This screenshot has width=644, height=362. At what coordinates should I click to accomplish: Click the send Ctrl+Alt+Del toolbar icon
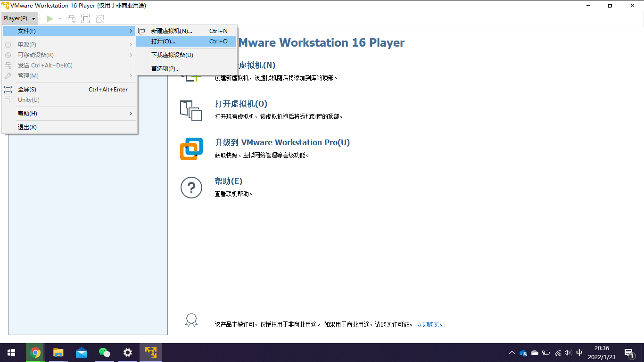[x=72, y=19]
